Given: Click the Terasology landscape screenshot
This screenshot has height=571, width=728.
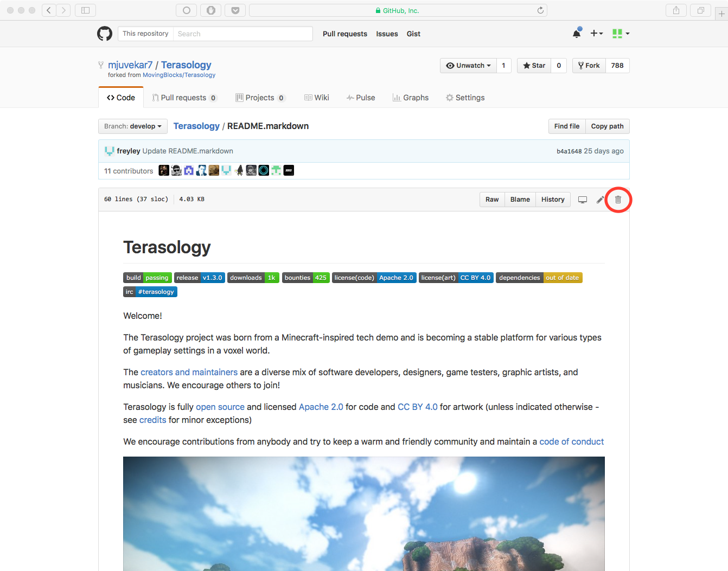Looking at the screenshot, I should point(364,514).
